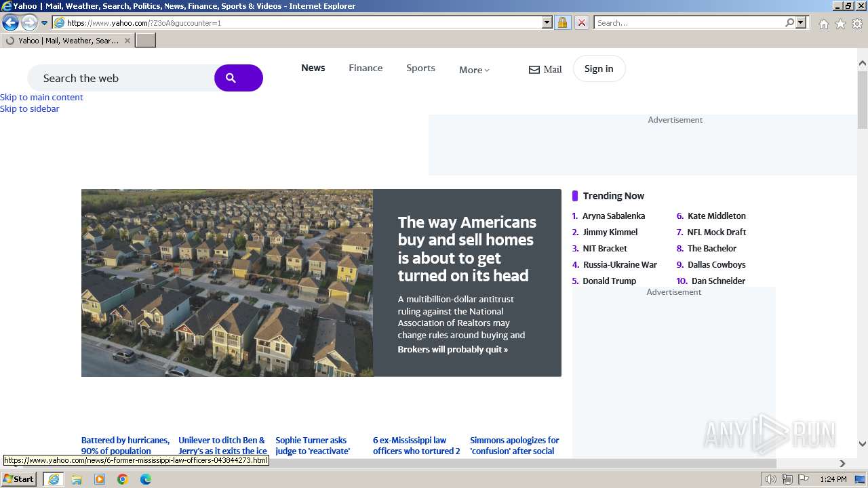
Task: Click the purple Yahoo search button
Action: point(239,78)
